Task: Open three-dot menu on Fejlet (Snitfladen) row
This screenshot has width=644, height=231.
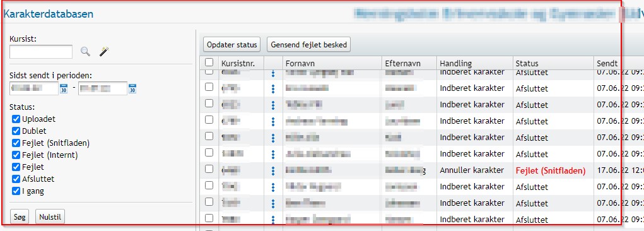Action: [272, 171]
